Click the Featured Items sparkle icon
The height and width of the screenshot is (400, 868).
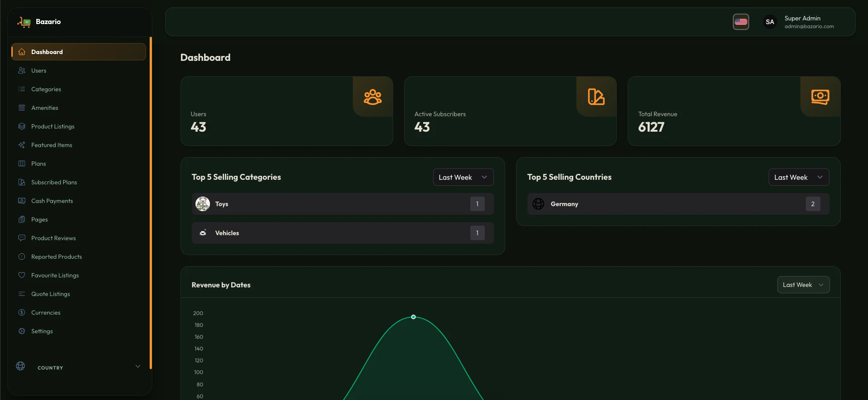point(22,145)
